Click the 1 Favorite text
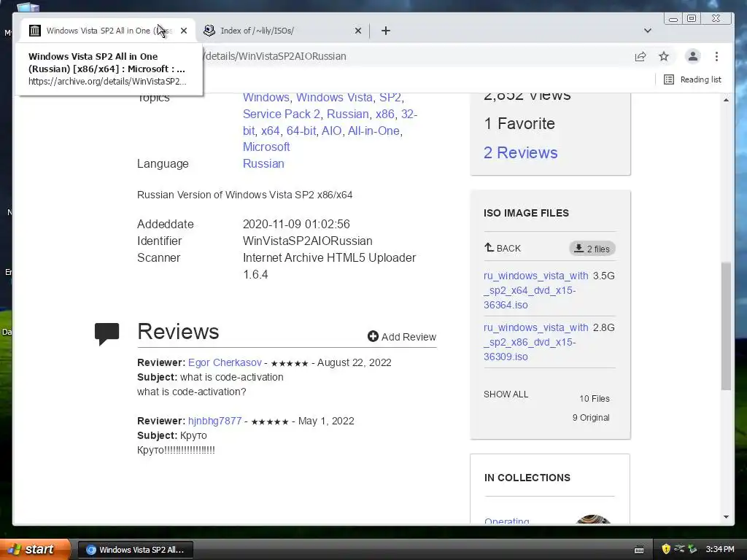This screenshot has width=747, height=560. pyautogui.click(x=519, y=123)
